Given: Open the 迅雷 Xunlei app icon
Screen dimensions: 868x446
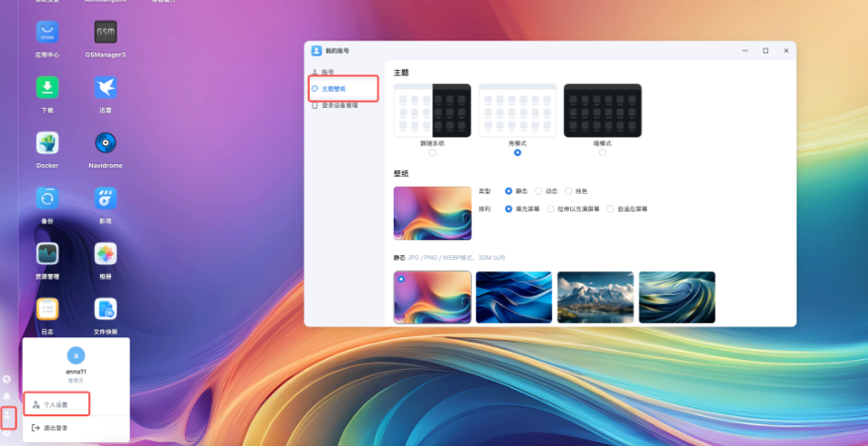Looking at the screenshot, I should pos(105,87).
